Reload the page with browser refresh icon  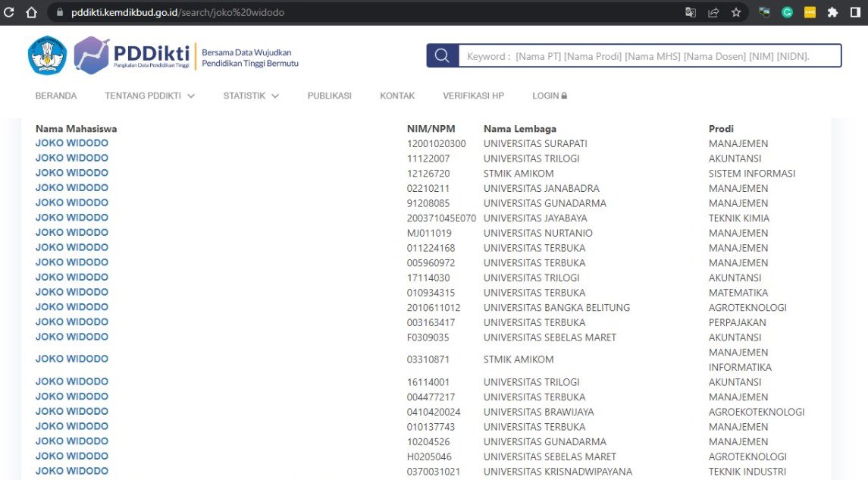click(8, 11)
